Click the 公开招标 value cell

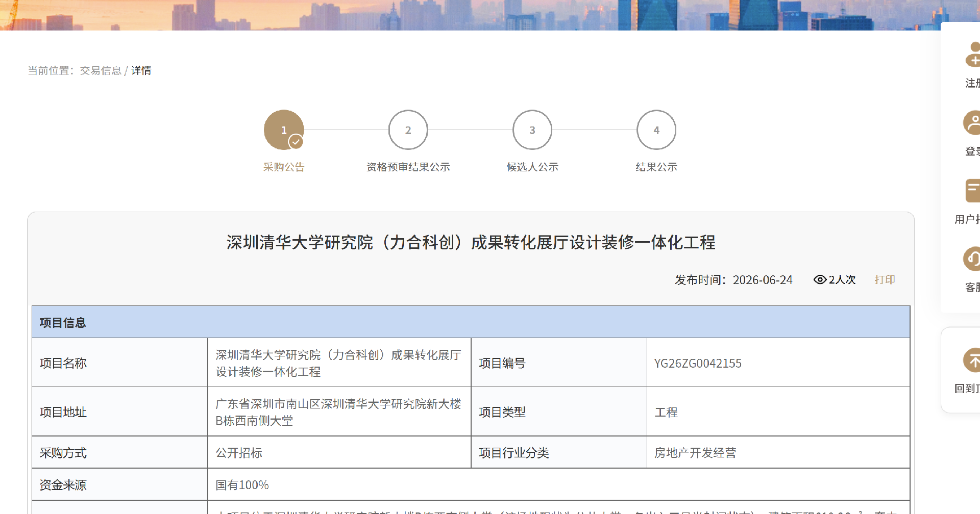(x=339, y=452)
